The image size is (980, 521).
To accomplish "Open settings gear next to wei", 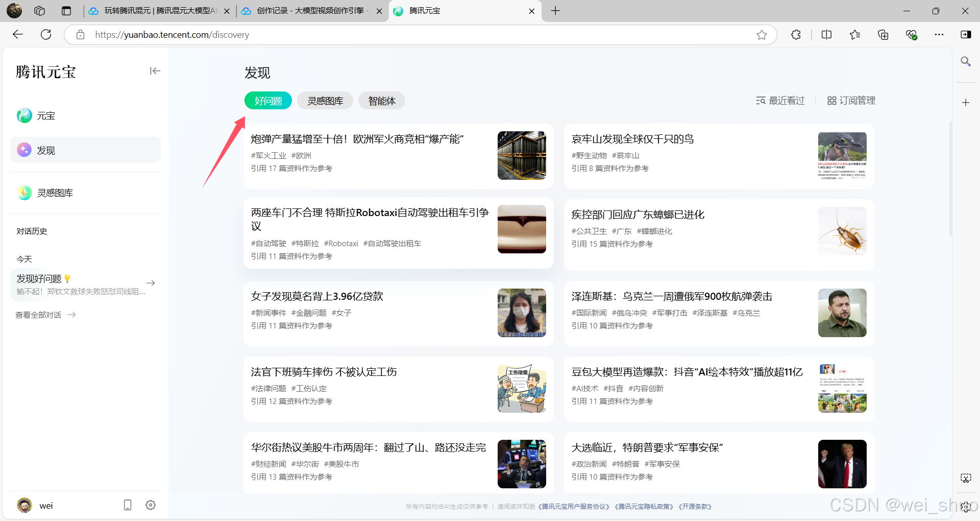I will tap(151, 505).
